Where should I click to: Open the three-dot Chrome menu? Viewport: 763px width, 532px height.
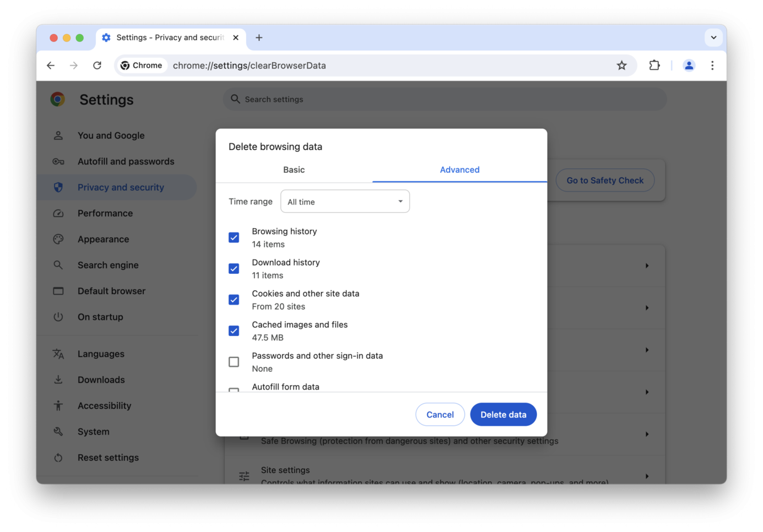click(x=713, y=65)
